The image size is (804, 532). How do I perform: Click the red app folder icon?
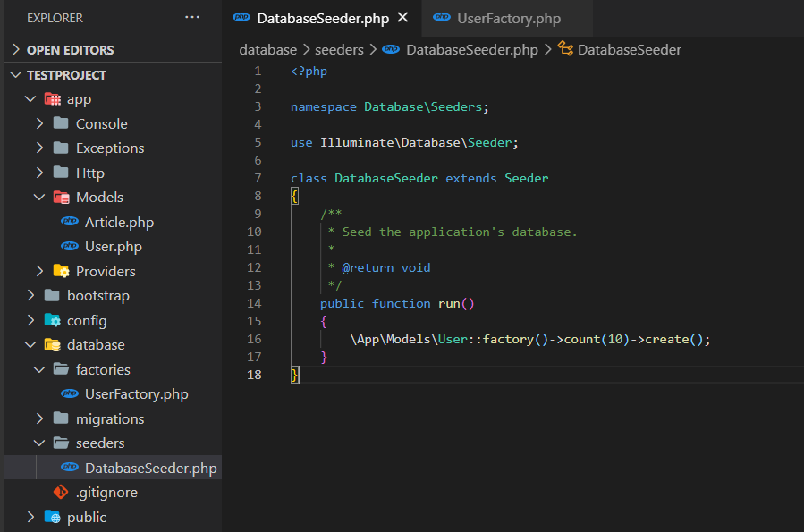[x=53, y=99]
